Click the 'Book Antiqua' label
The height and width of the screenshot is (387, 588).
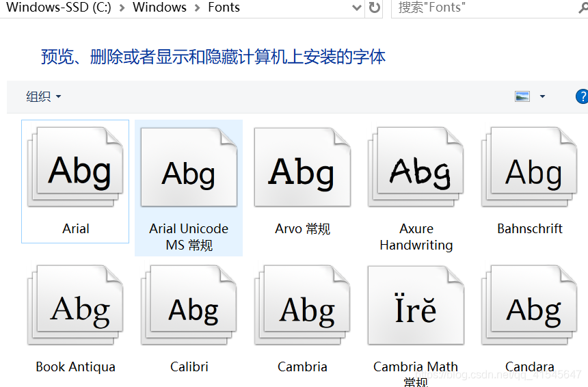point(75,366)
